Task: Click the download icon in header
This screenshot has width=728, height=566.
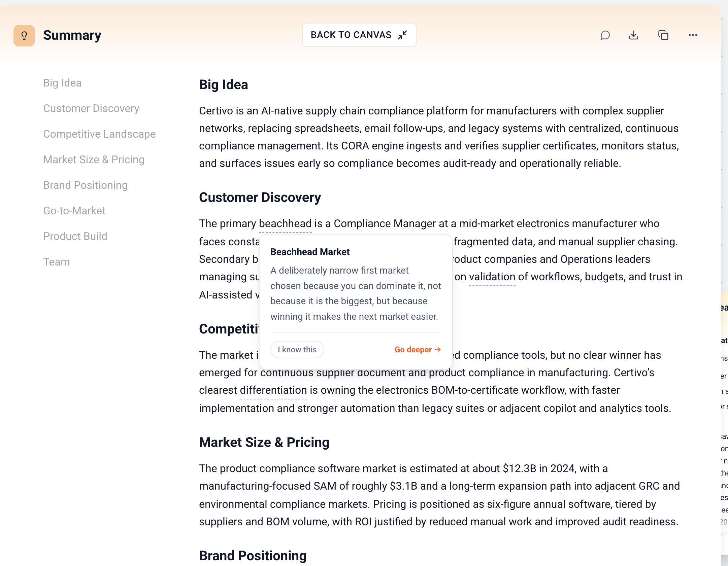Action: [x=634, y=35]
